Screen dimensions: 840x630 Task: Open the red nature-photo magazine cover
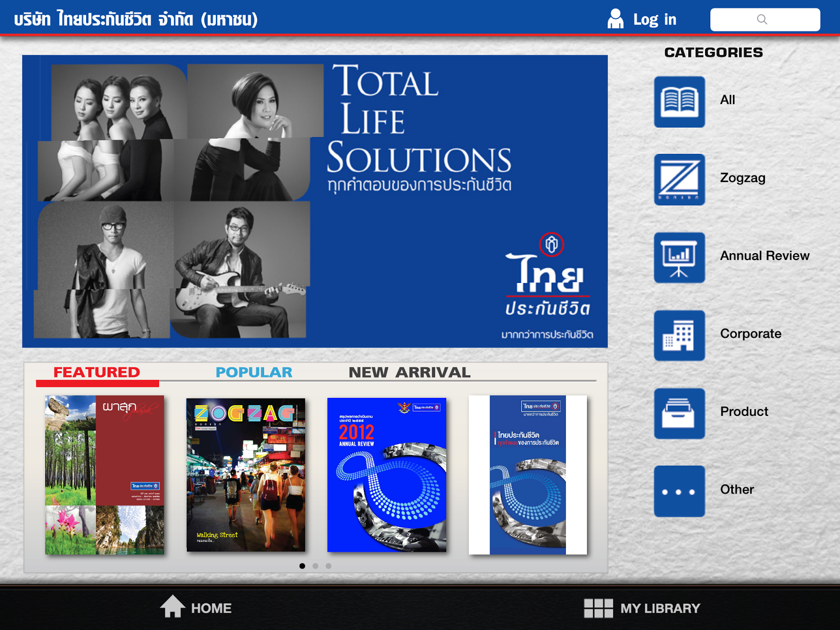coord(104,475)
